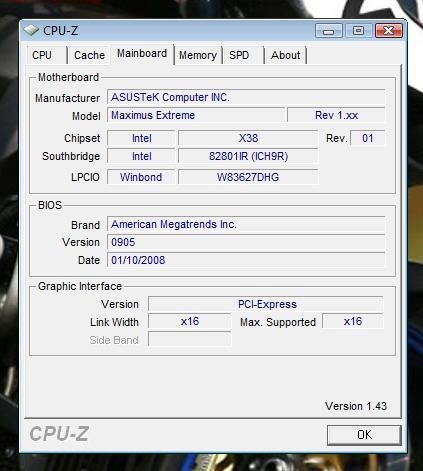Image resolution: width=423 pixels, height=471 pixels.
Task: Click the Southbridge label
Action: click(71, 156)
